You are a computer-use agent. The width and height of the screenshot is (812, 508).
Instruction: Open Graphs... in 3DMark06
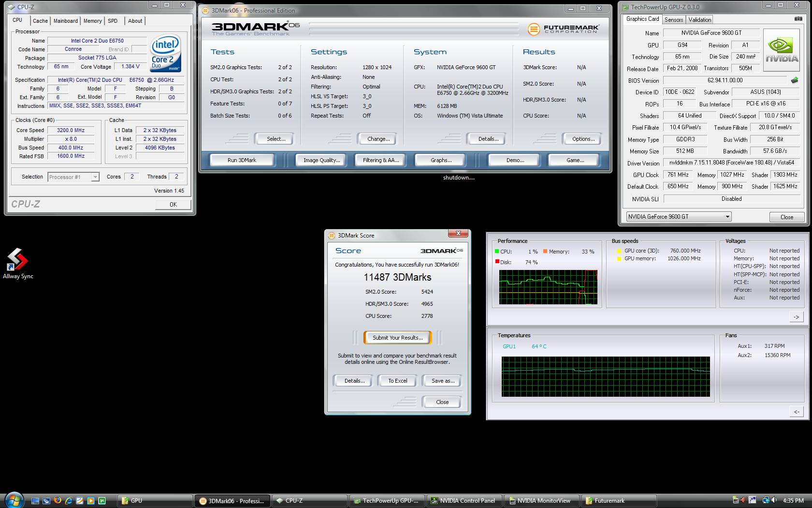tap(441, 160)
